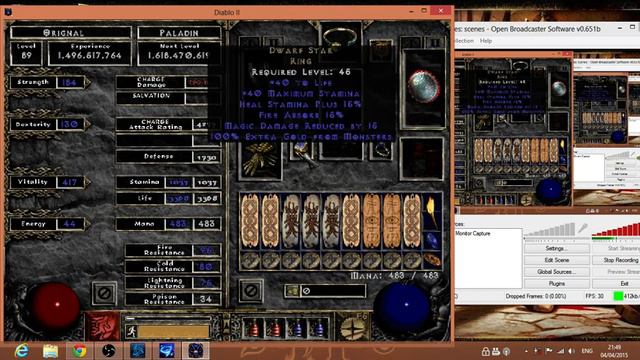The image size is (640, 360).
Task: Pick up the round orb shield in right-hand slot
Action: (424, 87)
